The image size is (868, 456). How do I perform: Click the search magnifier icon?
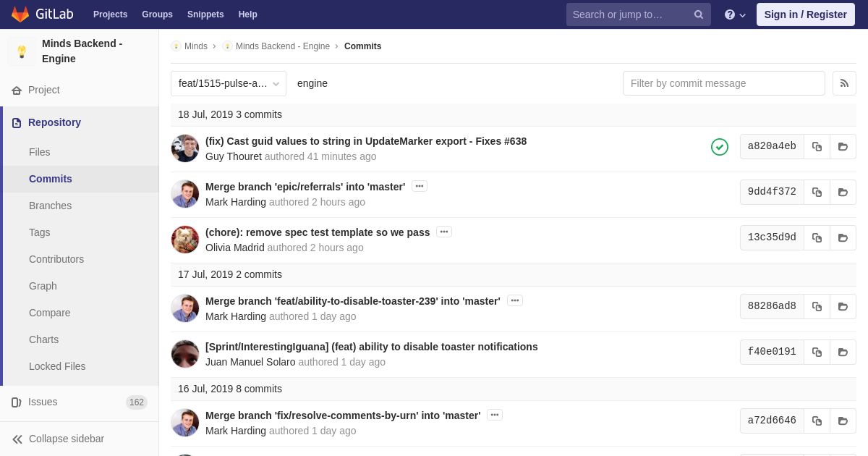(x=699, y=14)
